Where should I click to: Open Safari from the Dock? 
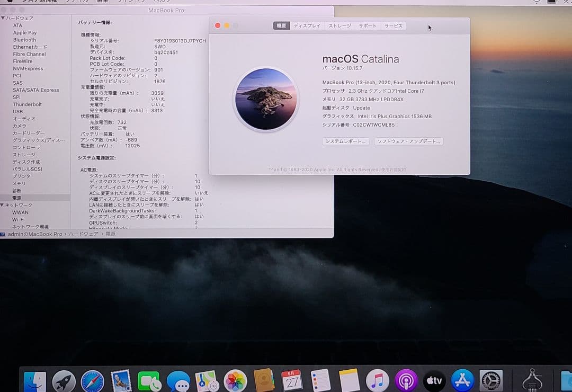pyautogui.click(x=92, y=380)
